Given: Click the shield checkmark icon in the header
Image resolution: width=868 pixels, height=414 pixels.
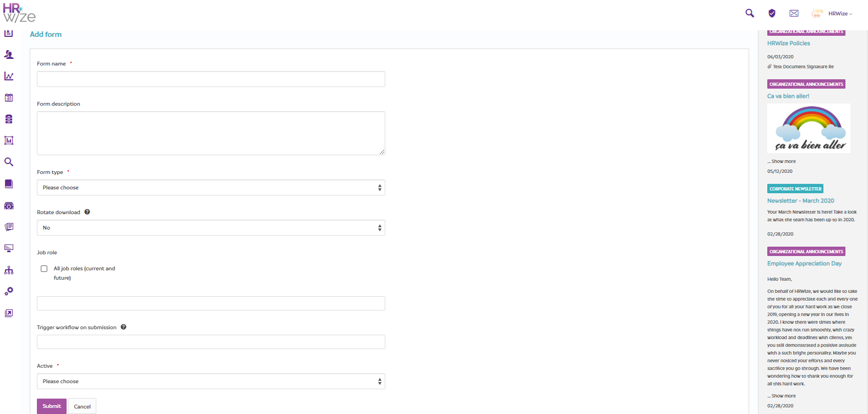Looking at the screenshot, I should tap(772, 12).
